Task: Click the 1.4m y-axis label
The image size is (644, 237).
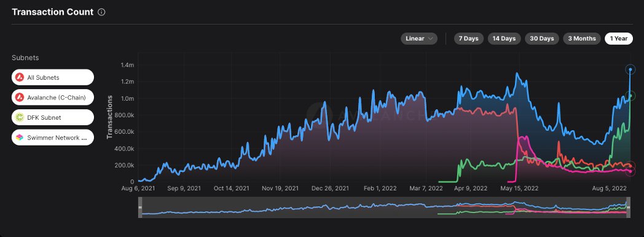Action: 127,65
